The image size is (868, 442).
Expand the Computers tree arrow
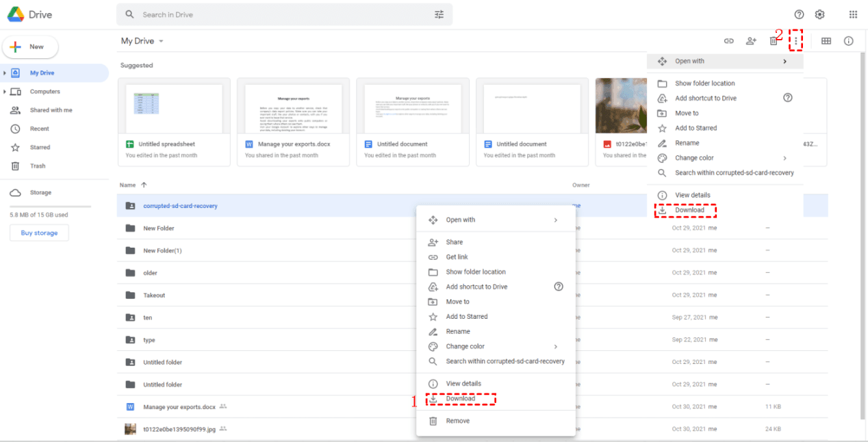[x=5, y=92]
